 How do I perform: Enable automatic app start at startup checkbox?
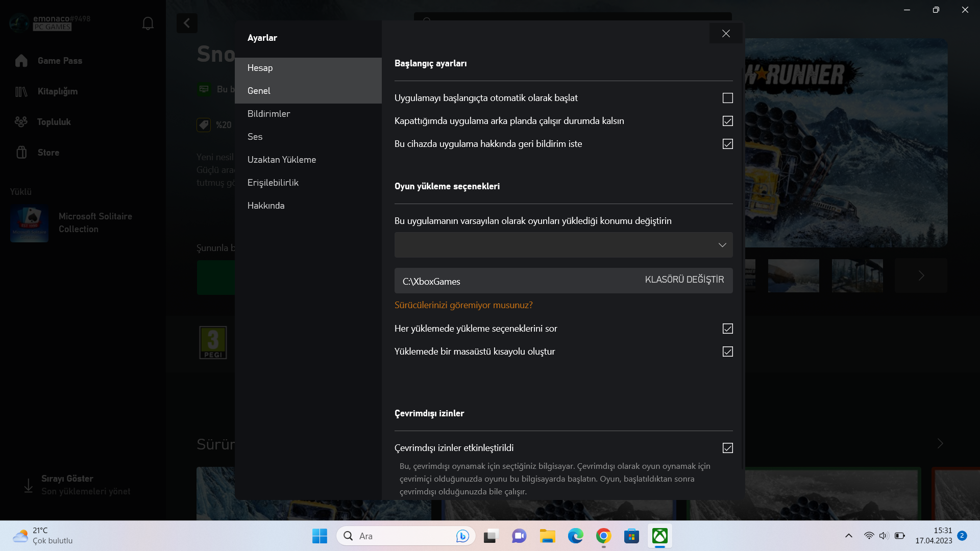[727, 98]
